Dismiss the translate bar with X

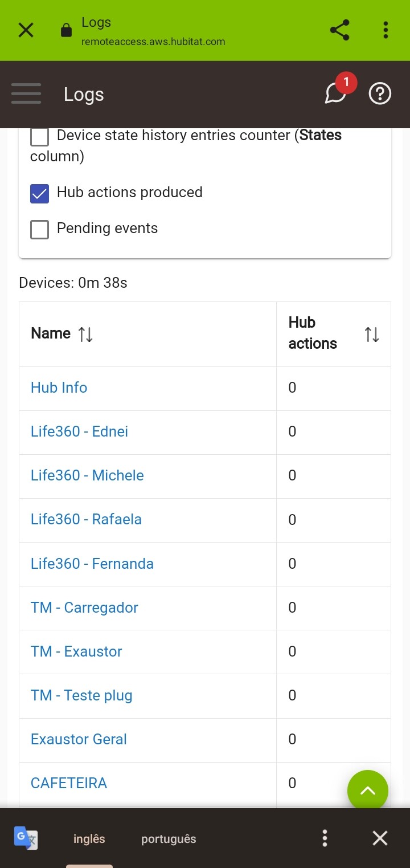[x=380, y=838]
